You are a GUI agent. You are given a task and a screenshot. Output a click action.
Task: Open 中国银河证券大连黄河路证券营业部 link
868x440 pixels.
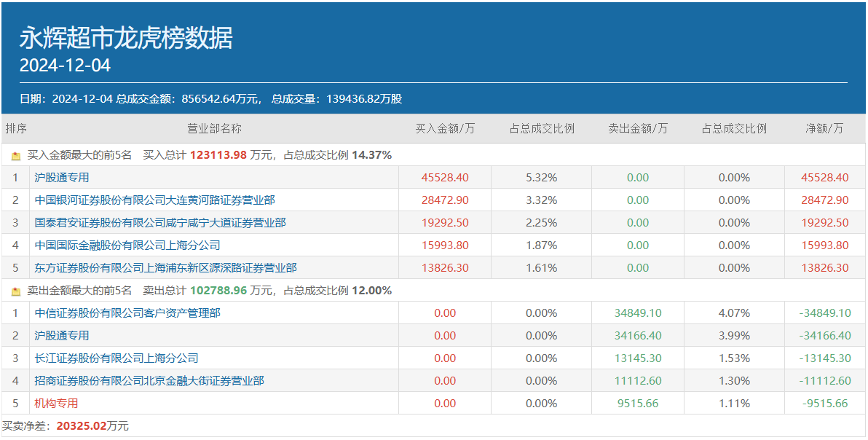155,200
